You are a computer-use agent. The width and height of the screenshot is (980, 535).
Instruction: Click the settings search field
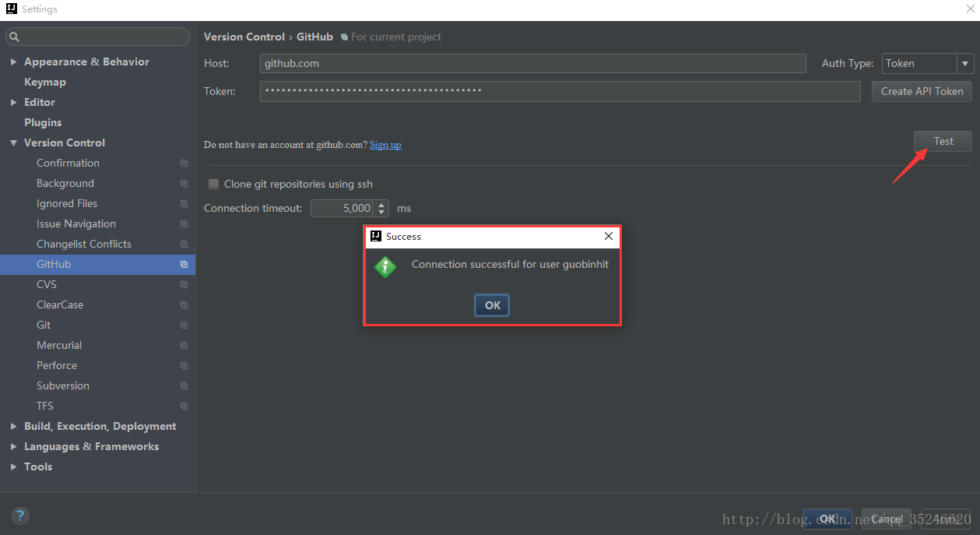pyautogui.click(x=97, y=37)
